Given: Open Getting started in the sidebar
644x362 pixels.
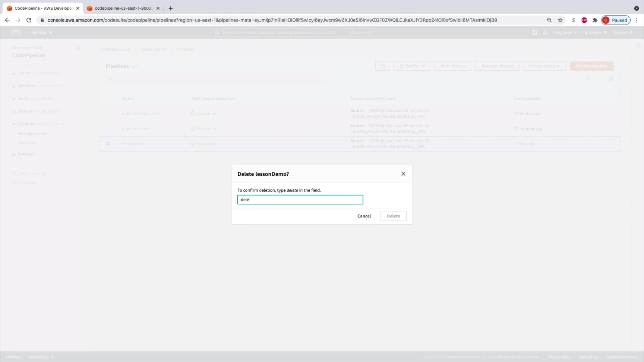Looking at the screenshot, I should (x=33, y=134).
